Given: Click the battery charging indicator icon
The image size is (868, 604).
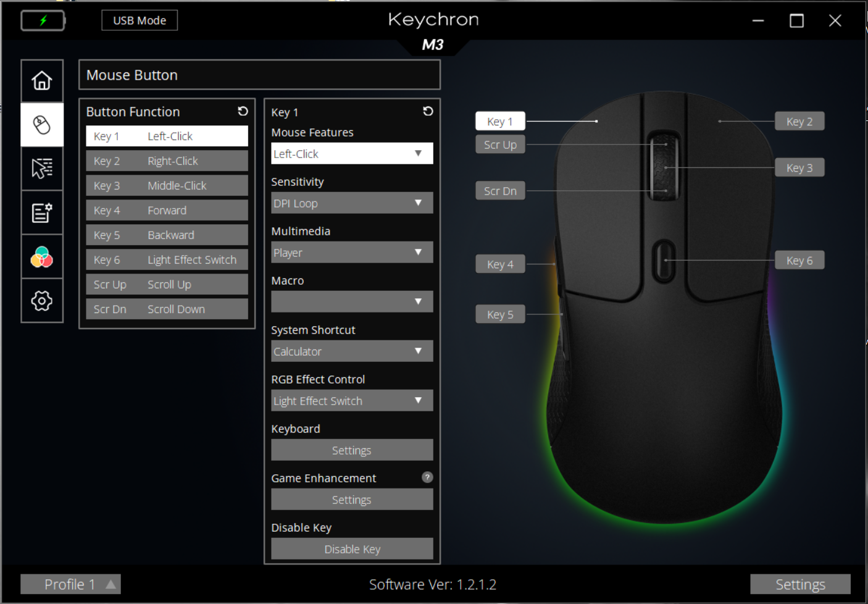Looking at the screenshot, I should pyautogui.click(x=43, y=20).
